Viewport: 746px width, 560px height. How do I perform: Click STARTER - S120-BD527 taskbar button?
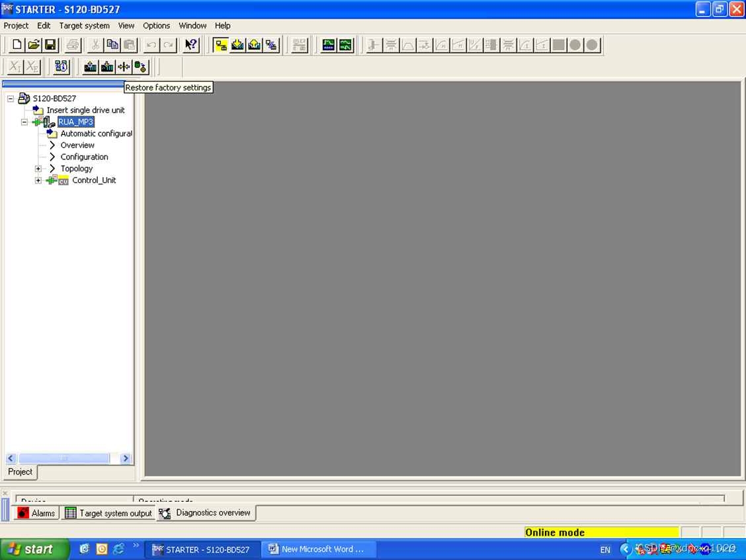pyautogui.click(x=202, y=549)
